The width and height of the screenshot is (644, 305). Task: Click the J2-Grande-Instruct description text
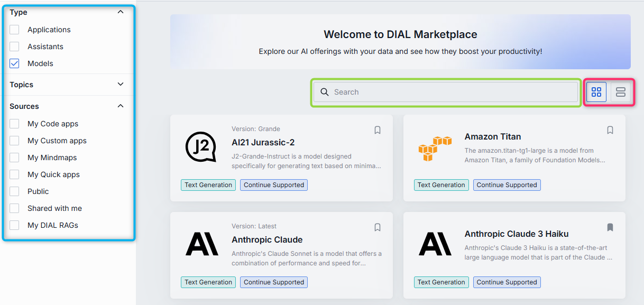coord(306,161)
